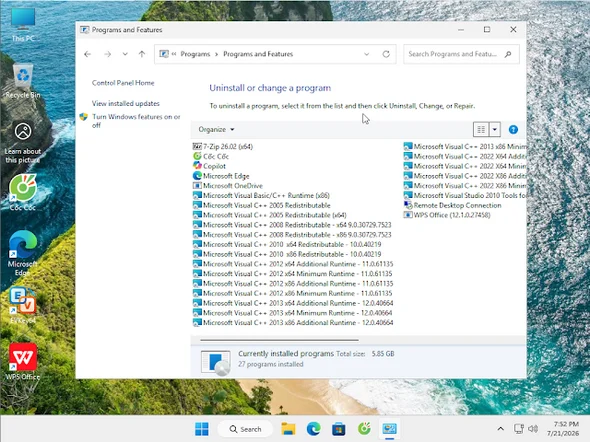590x442 pixels.
Task: Go back with the left arrow
Action: coord(88,54)
